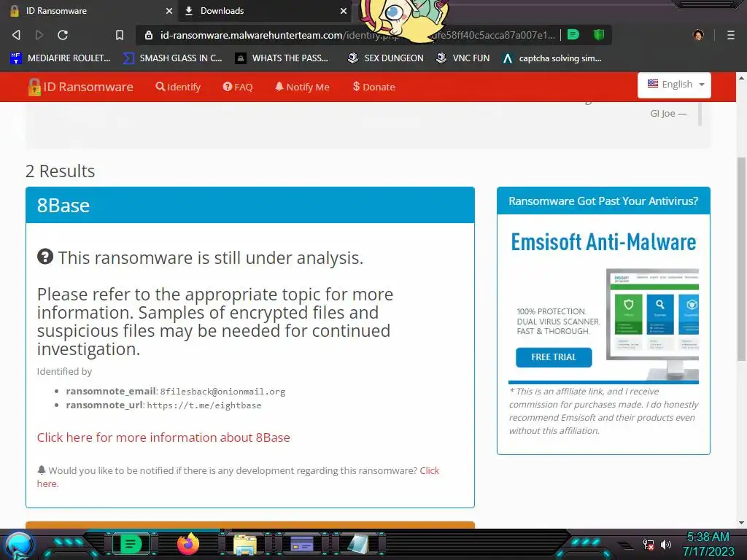Open the Notify Me menu item
Image resolution: width=747 pixels, height=560 pixels.
coord(302,87)
